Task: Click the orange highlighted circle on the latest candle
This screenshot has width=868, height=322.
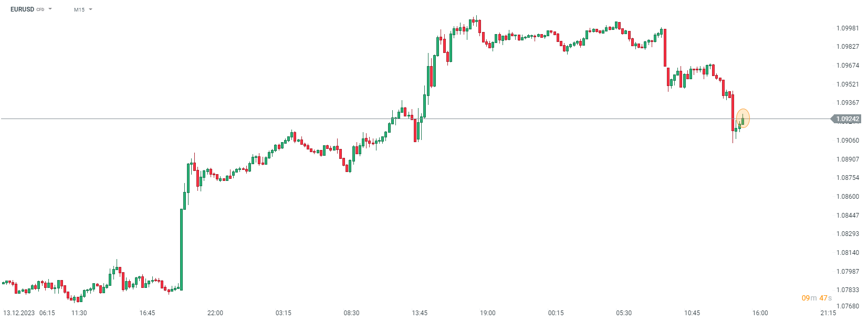Action: 742,119
